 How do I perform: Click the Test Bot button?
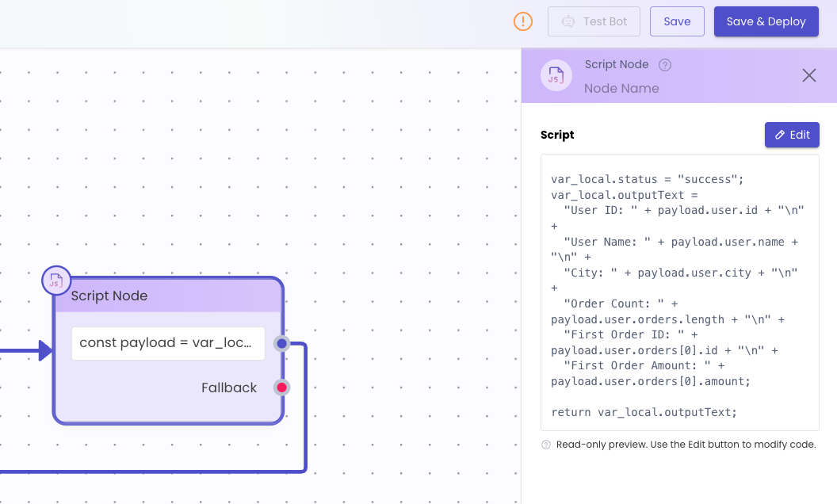pos(594,21)
